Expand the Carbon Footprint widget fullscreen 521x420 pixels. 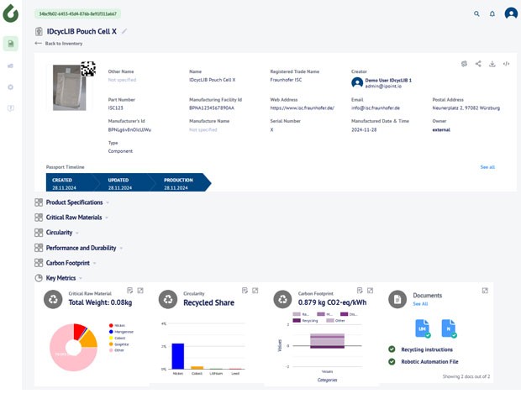[x=370, y=291]
